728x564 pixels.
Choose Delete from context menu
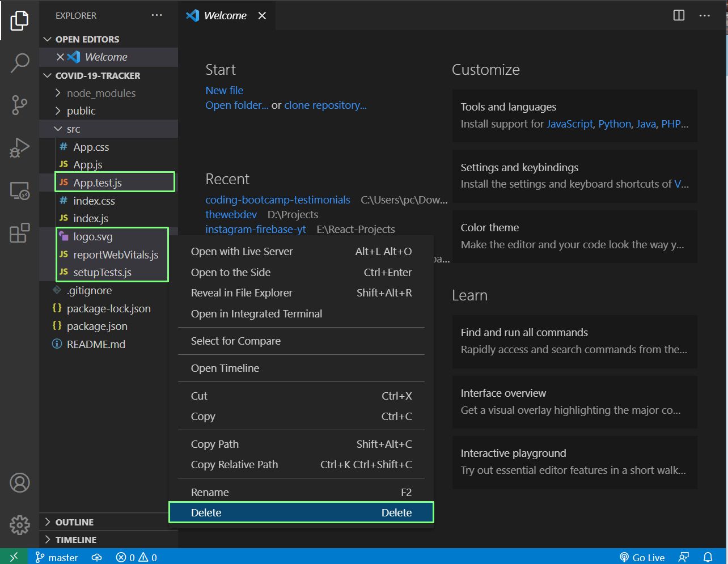tap(301, 512)
